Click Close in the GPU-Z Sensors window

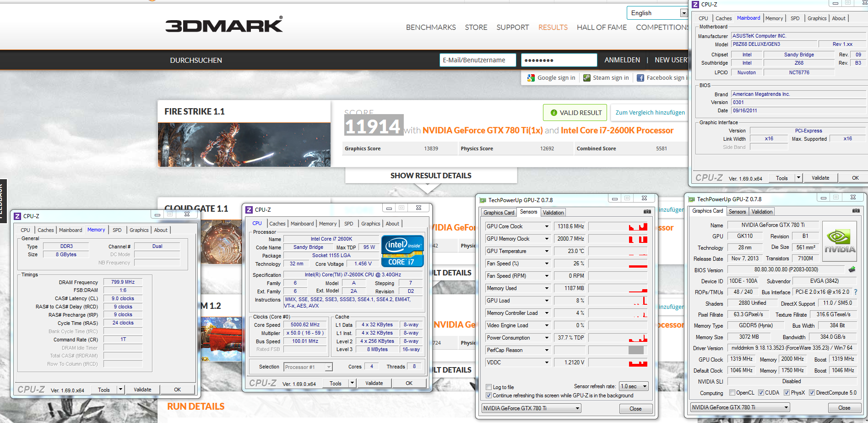coord(635,409)
